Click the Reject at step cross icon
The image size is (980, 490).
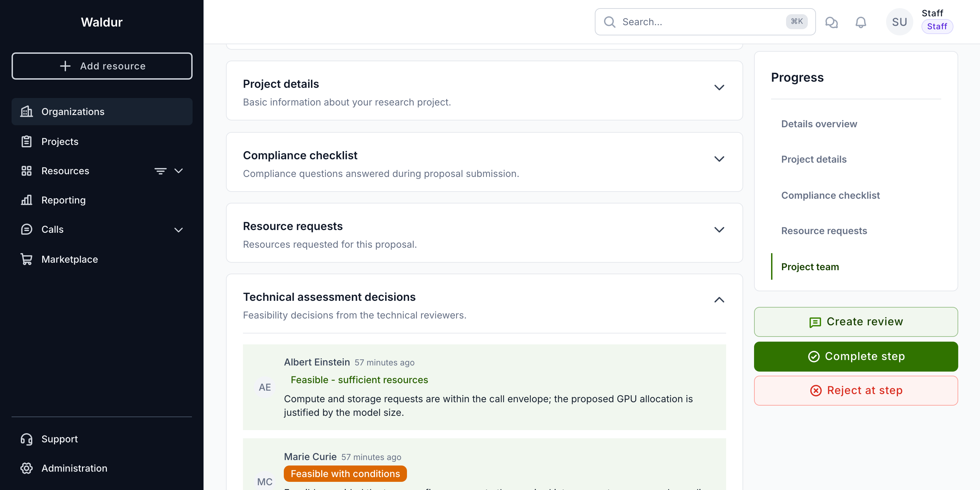(816, 391)
